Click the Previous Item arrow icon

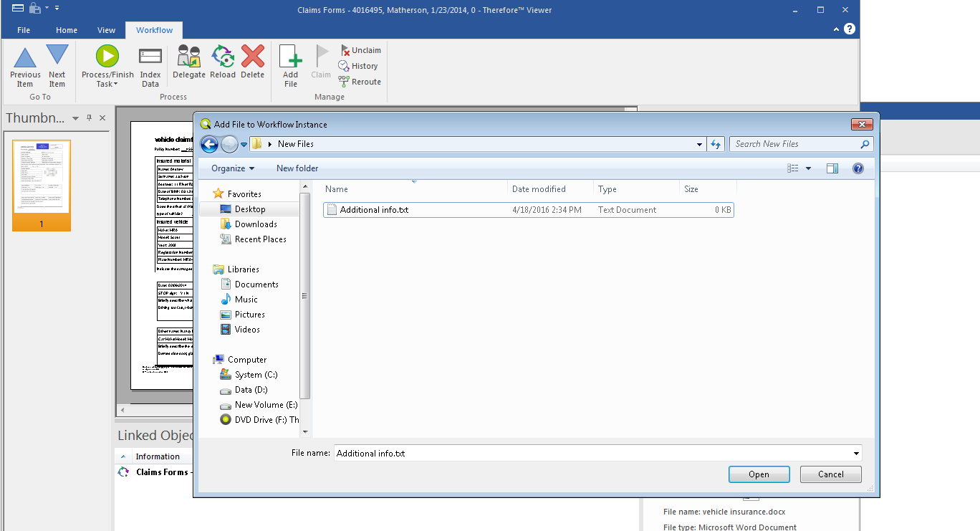(25, 58)
